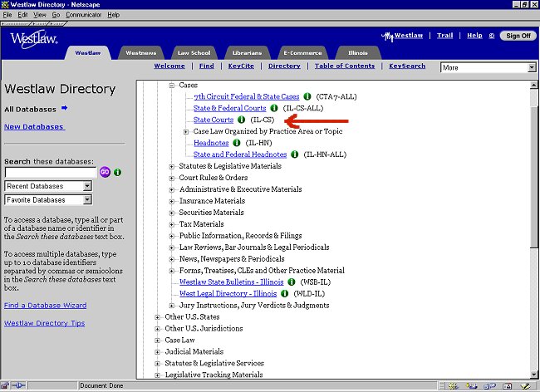Click info icon next to 7th Circuit Cases
The width and height of the screenshot is (540, 392).
point(307,96)
